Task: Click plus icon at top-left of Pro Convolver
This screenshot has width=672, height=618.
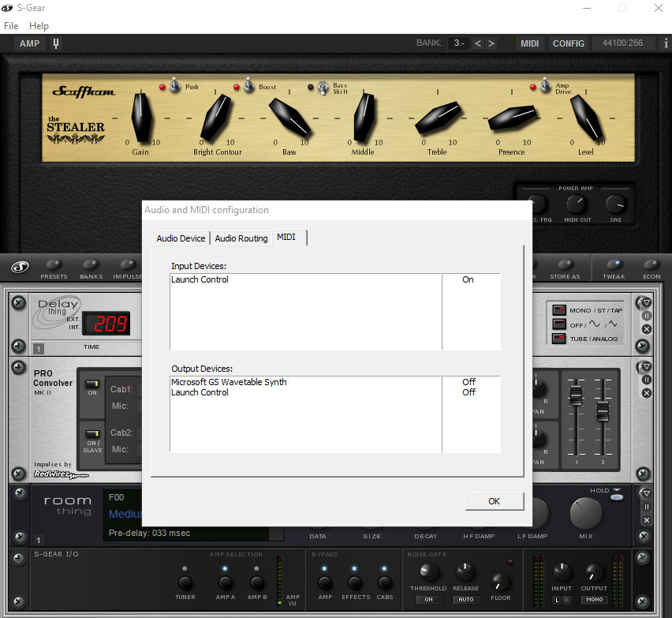Action: click(x=19, y=367)
